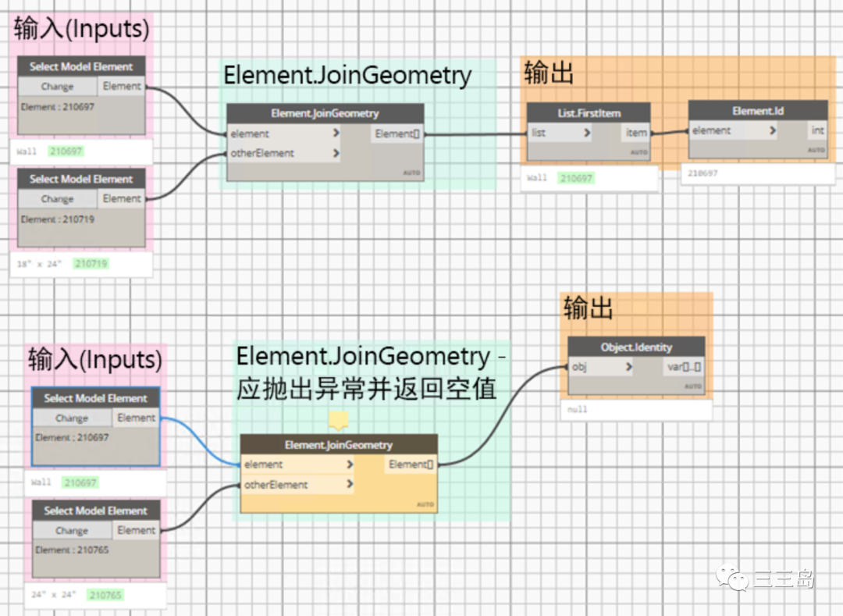Click the Element output port of node 210719

coord(122,199)
